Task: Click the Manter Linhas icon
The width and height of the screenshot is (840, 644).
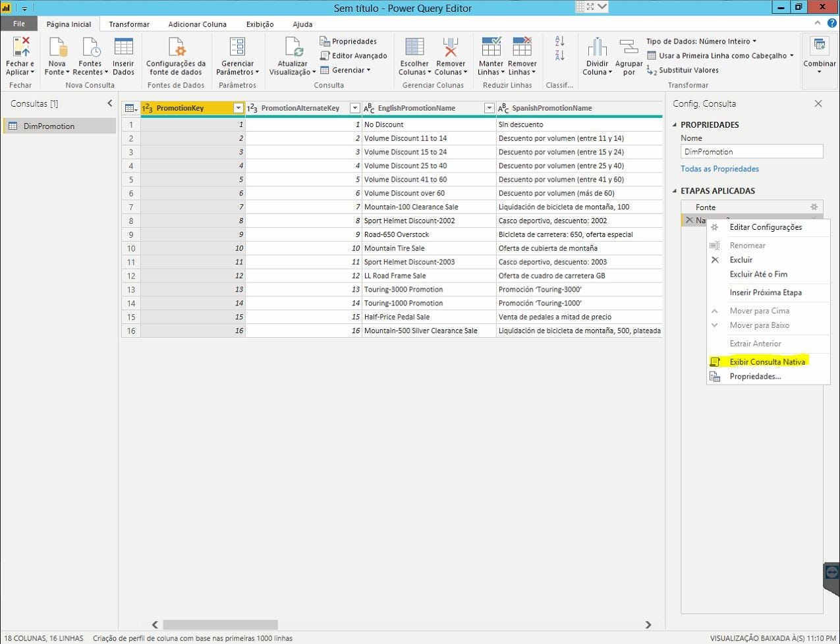Action: (x=491, y=47)
